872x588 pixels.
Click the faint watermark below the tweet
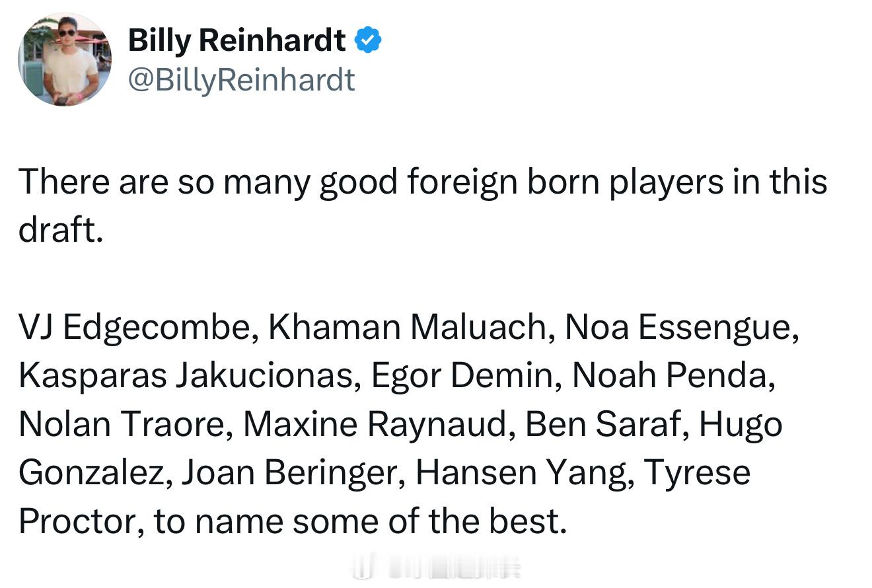tap(436, 568)
